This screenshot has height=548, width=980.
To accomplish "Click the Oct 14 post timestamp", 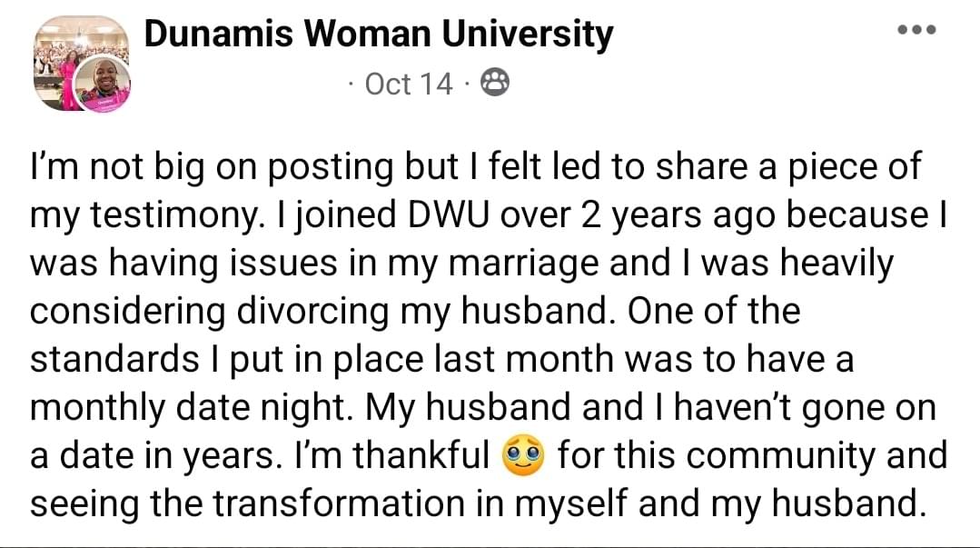I will point(408,84).
